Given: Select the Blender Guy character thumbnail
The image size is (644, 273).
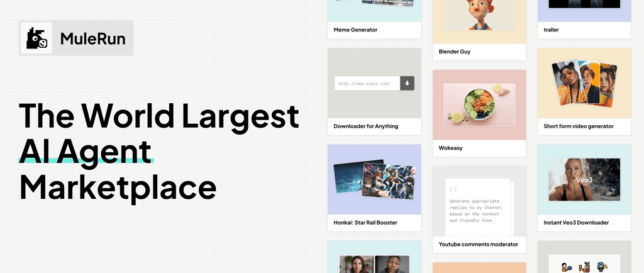Looking at the screenshot, I should [479, 15].
